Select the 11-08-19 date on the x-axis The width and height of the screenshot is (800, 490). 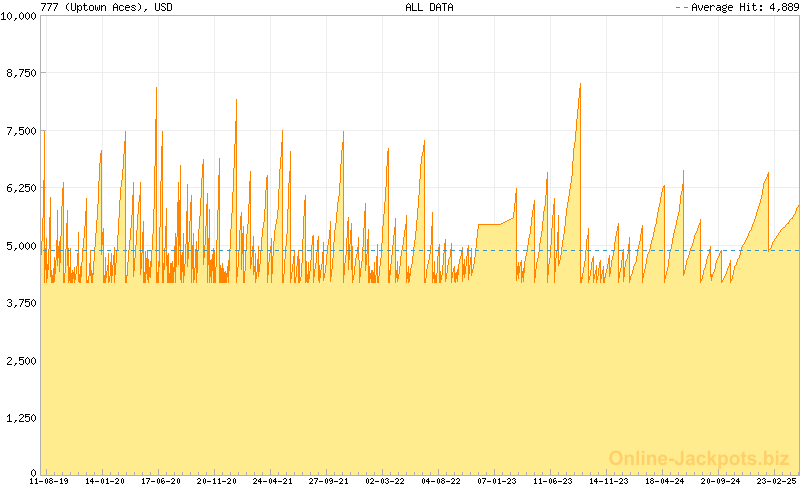(49, 481)
